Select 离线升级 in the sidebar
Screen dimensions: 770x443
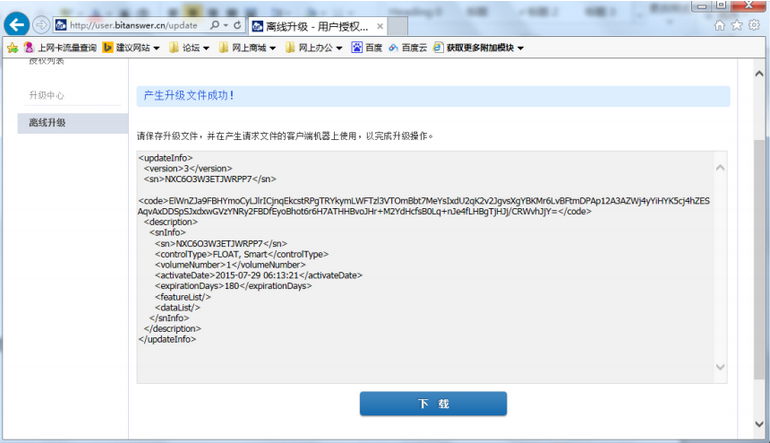point(73,123)
